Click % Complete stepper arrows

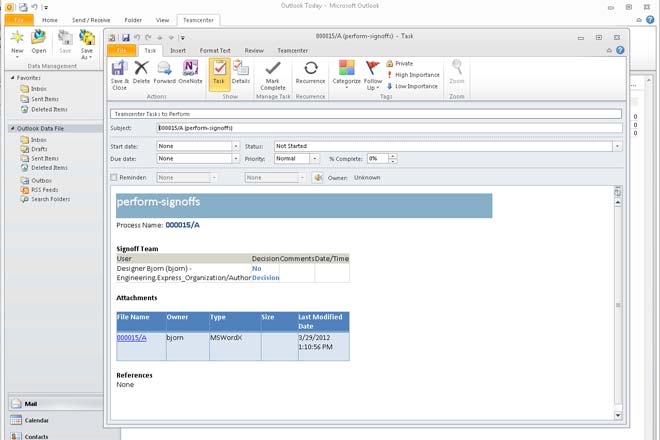coord(392,159)
